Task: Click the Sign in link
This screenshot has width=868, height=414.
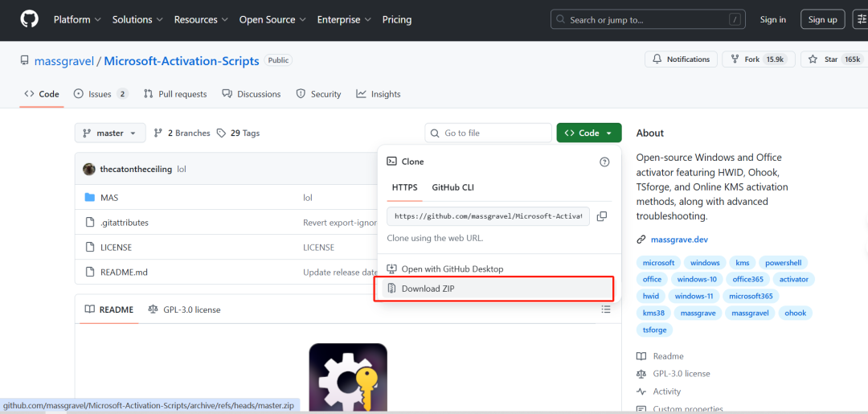Action: [x=773, y=19]
